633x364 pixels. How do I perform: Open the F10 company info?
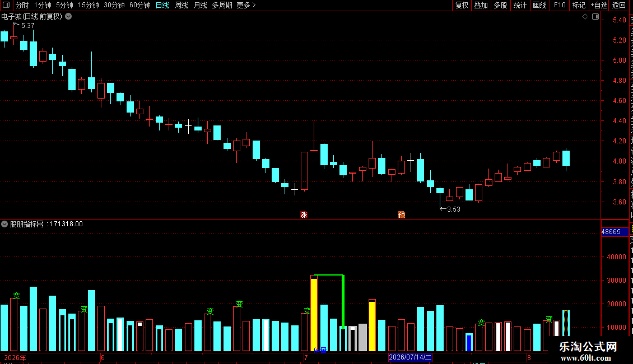(560, 5)
